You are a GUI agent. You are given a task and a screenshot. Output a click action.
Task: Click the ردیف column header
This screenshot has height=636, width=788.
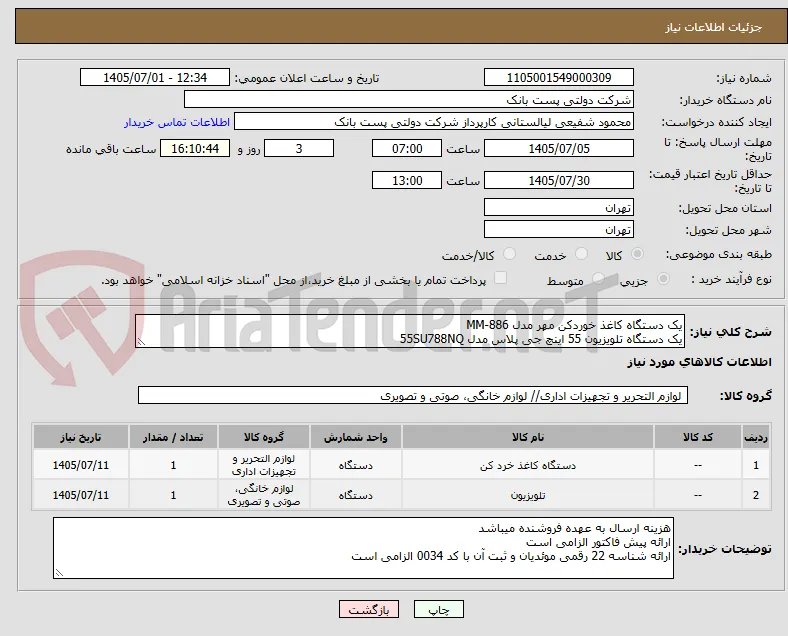click(x=755, y=438)
